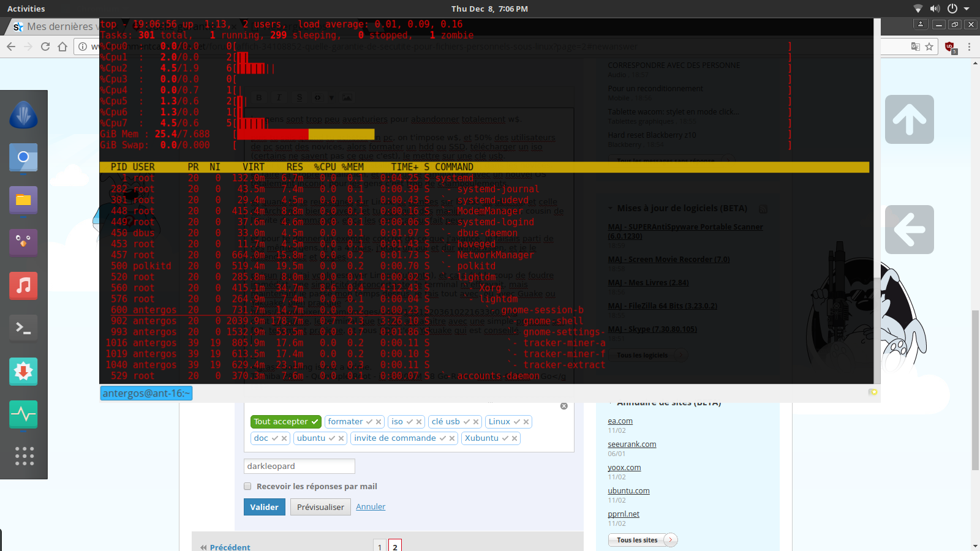Image resolution: width=980 pixels, height=551 pixels.
Task: Reload the page in the browser
Action: 45,47
